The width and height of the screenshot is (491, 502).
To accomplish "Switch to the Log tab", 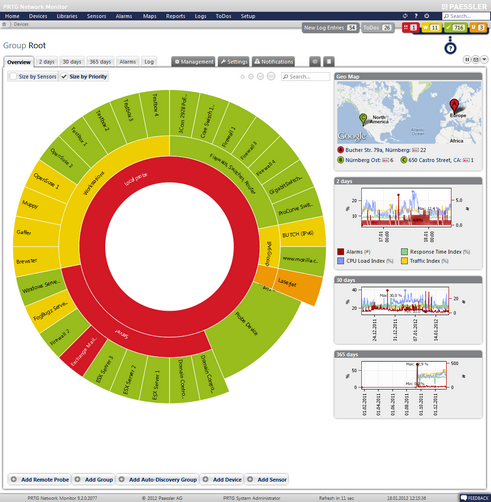I will click(149, 62).
